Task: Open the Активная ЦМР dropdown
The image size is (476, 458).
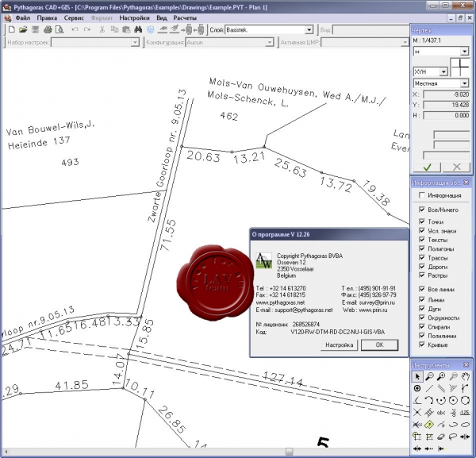Action: pos(405,42)
